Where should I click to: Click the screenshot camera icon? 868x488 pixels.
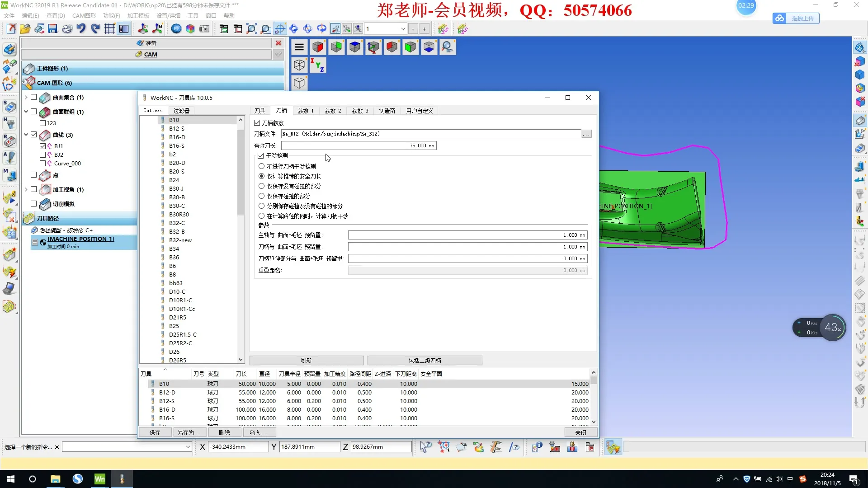[x=204, y=29]
